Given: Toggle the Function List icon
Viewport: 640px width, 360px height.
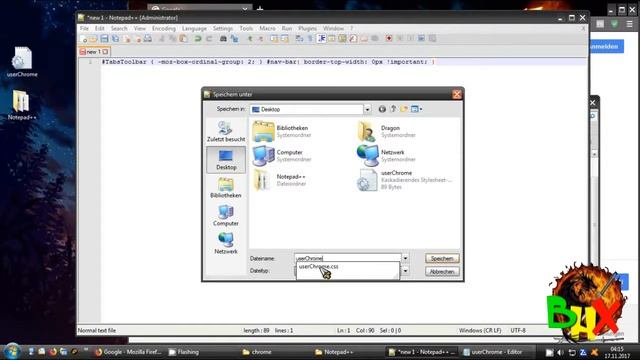Looking at the screenshot, I should (353, 39).
